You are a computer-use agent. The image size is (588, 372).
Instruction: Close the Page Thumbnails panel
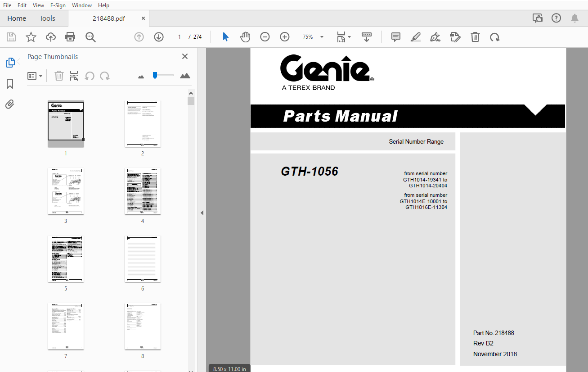coord(185,56)
